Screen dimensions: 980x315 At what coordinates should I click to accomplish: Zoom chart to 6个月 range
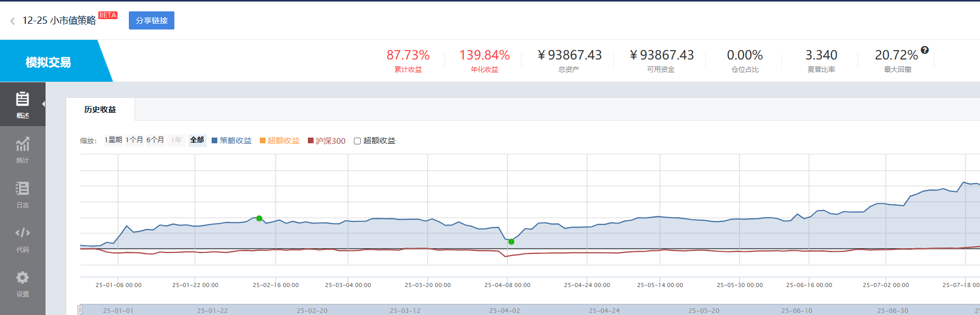(155, 140)
